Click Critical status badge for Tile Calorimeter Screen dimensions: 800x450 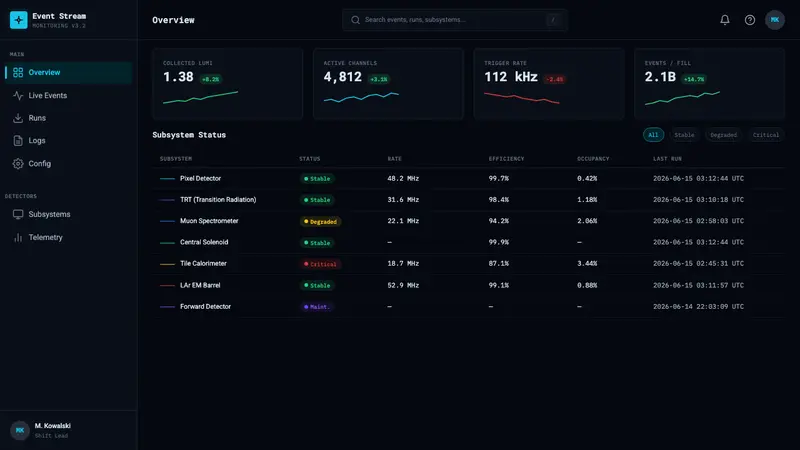pos(320,264)
